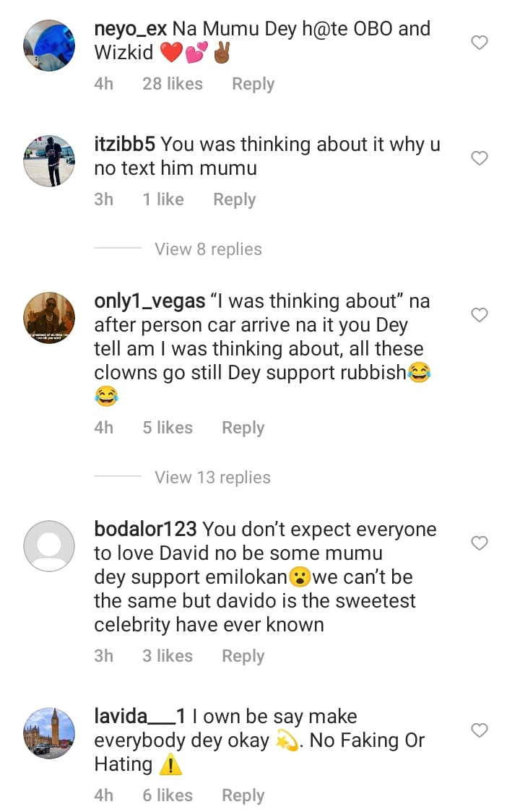Open the neyo_ex username link

coord(131,29)
